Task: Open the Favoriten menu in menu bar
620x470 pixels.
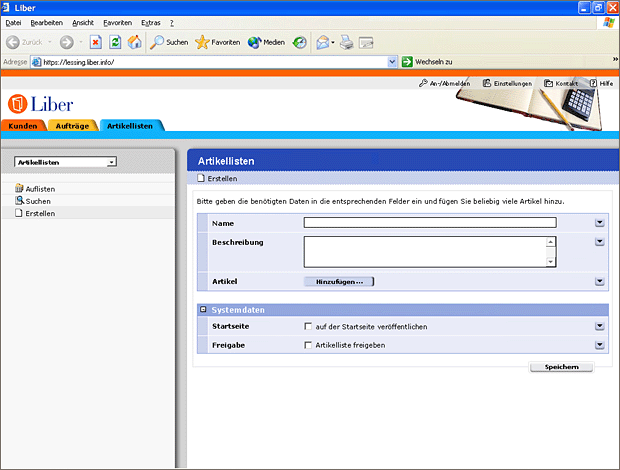Action: pyautogui.click(x=117, y=23)
